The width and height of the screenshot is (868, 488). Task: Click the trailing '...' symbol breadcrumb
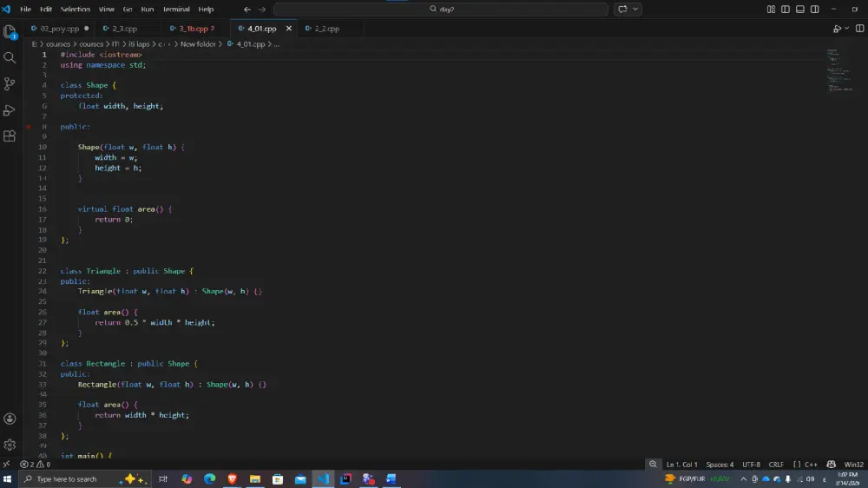[276, 43]
